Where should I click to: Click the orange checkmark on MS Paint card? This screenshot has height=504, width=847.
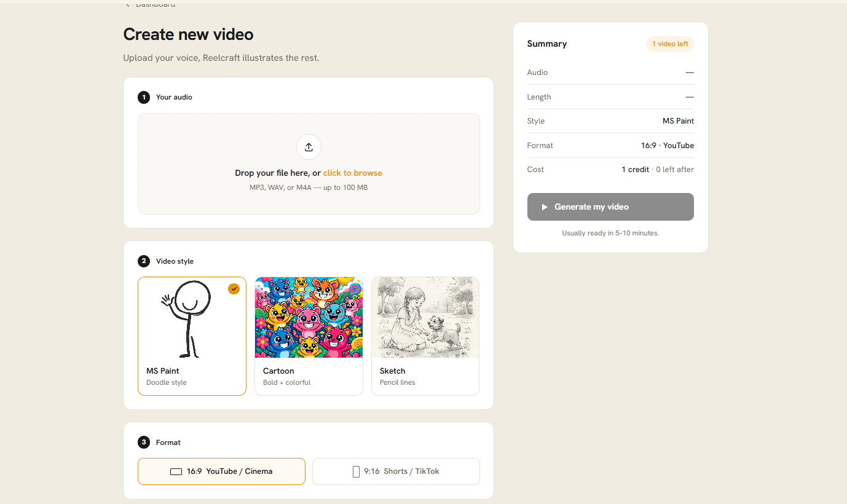pos(234,289)
